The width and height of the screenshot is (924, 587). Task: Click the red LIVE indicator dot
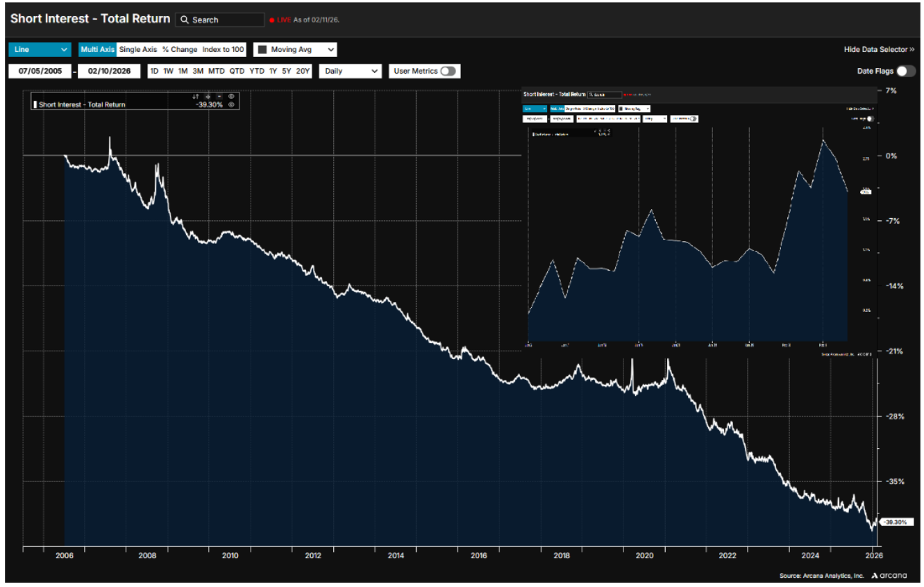coord(272,20)
